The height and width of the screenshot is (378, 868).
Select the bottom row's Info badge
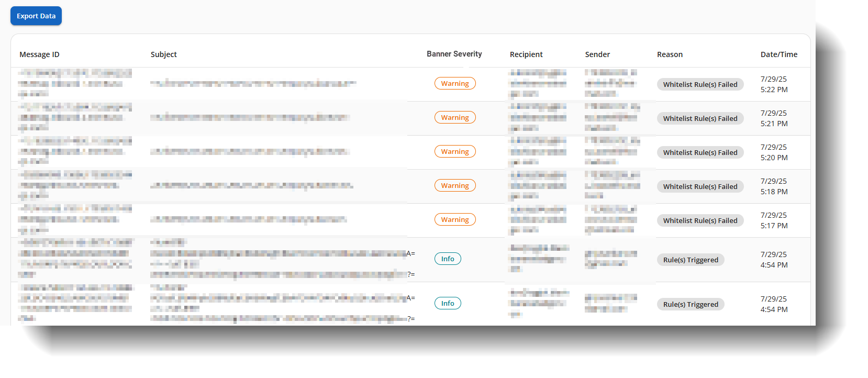(448, 303)
